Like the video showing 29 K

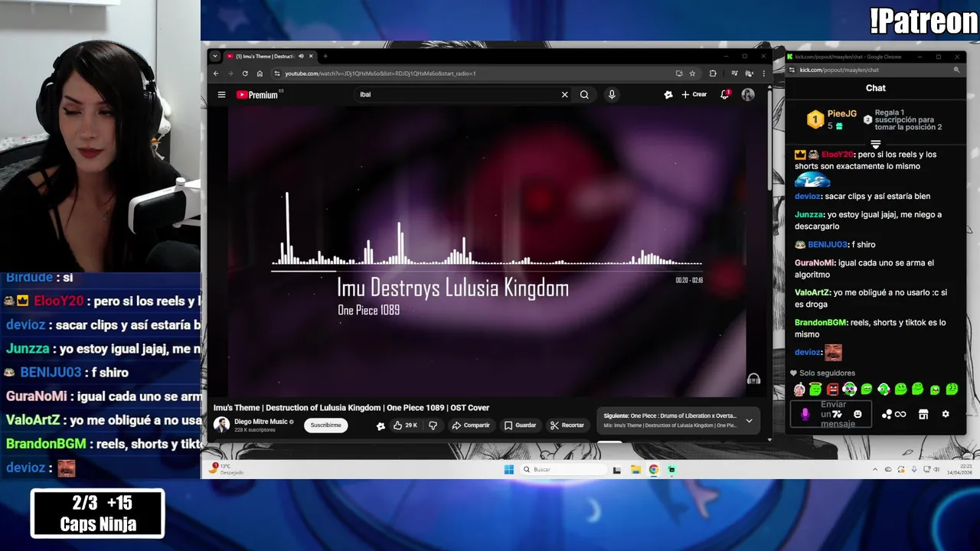405,425
